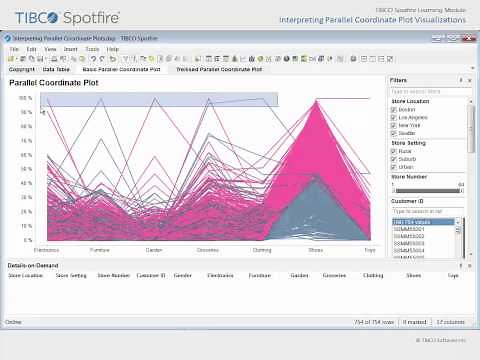The width and height of the screenshot is (480, 360).
Task: Uncheck the Urban store setting
Action: pos(394,167)
